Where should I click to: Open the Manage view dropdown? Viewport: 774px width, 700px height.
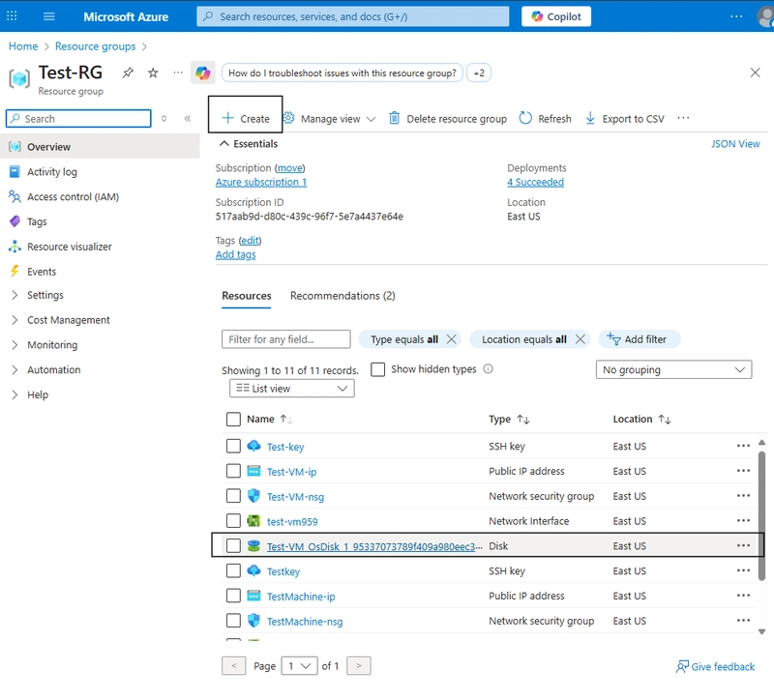(329, 118)
